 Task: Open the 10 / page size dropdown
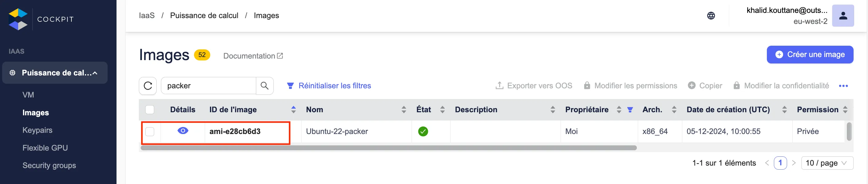(x=827, y=163)
